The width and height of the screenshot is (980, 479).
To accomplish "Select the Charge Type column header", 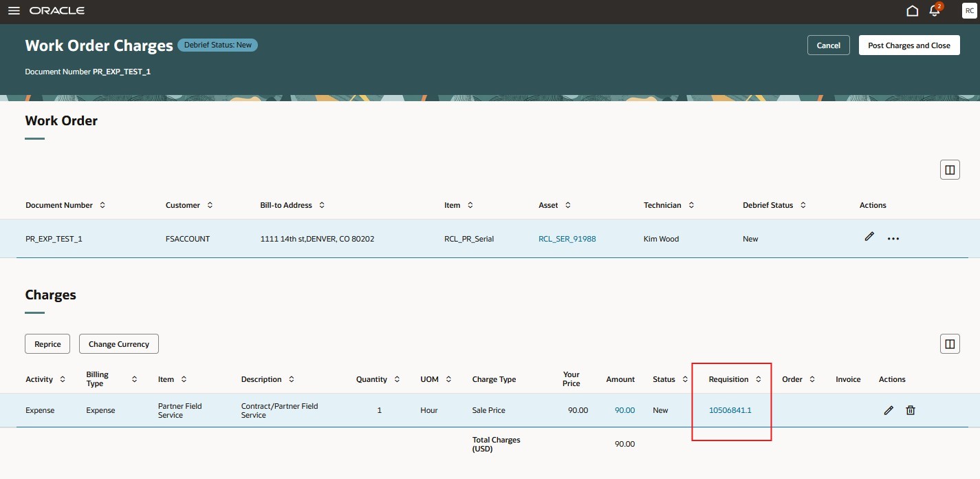I will pos(494,379).
